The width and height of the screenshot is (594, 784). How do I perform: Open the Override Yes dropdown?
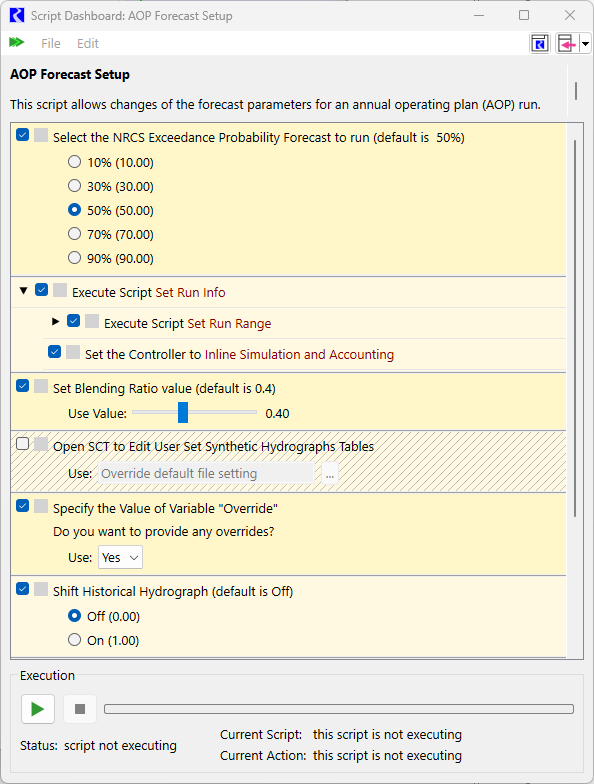(x=120, y=557)
